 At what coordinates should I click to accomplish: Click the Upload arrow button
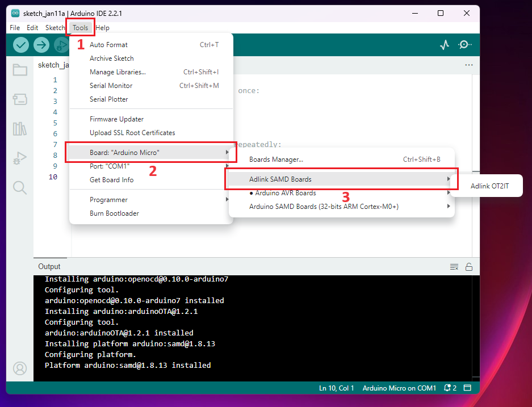click(x=41, y=44)
